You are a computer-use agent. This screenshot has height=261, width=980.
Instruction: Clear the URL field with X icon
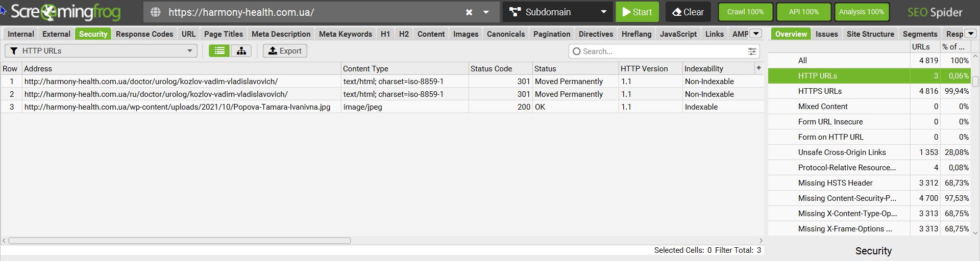469,12
